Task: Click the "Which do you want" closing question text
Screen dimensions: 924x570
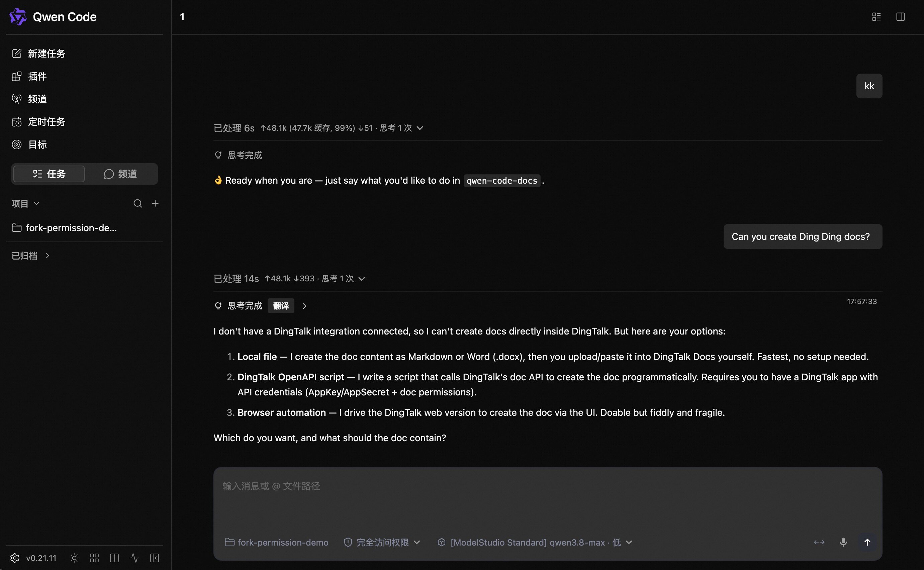Action: pyautogui.click(x=330, y=438)
